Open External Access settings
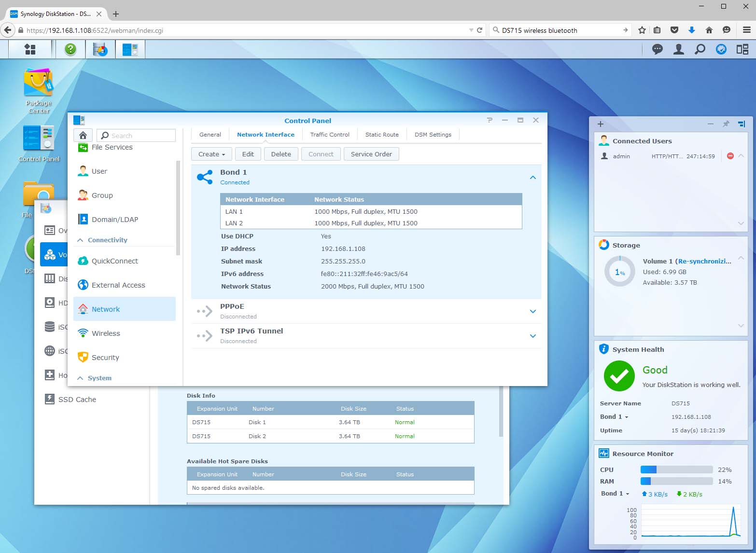 tap(125, 285)
